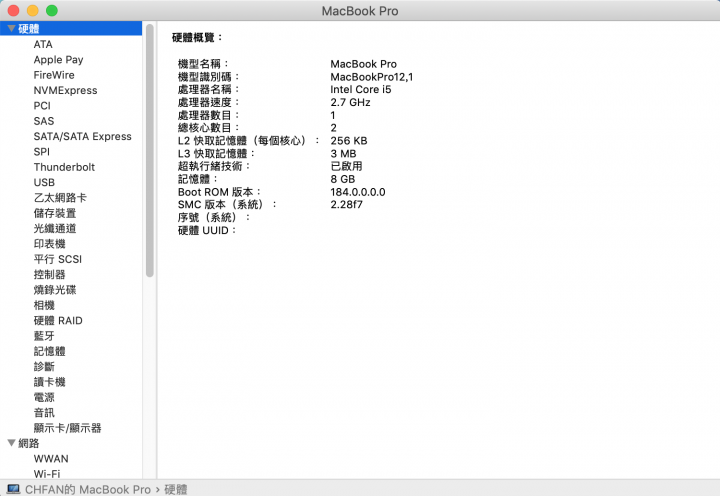The image size is (720, 496).
Task: Select 控制器 in the sidebar
Action: pyautogui.click(x=50, y=275)
